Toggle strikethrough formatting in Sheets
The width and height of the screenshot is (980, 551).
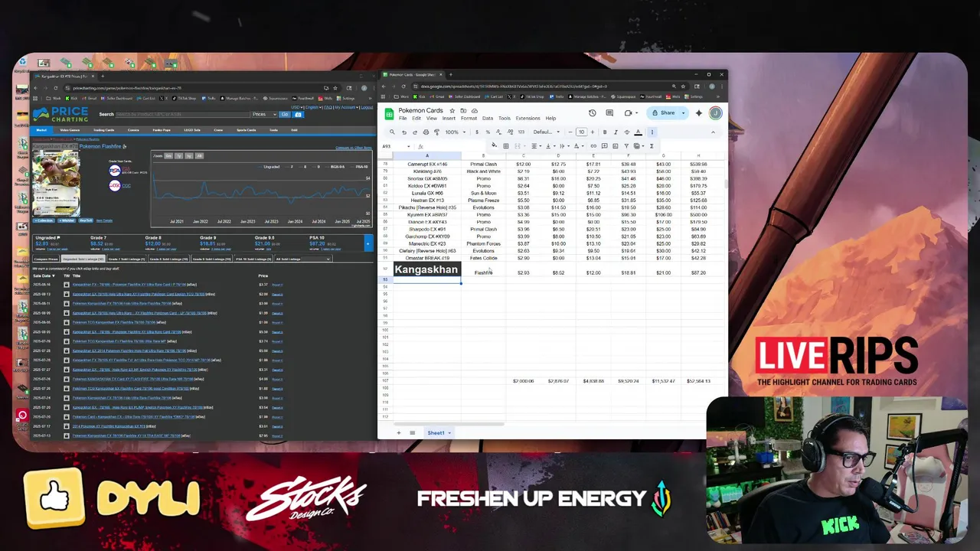tap(627, 132)
